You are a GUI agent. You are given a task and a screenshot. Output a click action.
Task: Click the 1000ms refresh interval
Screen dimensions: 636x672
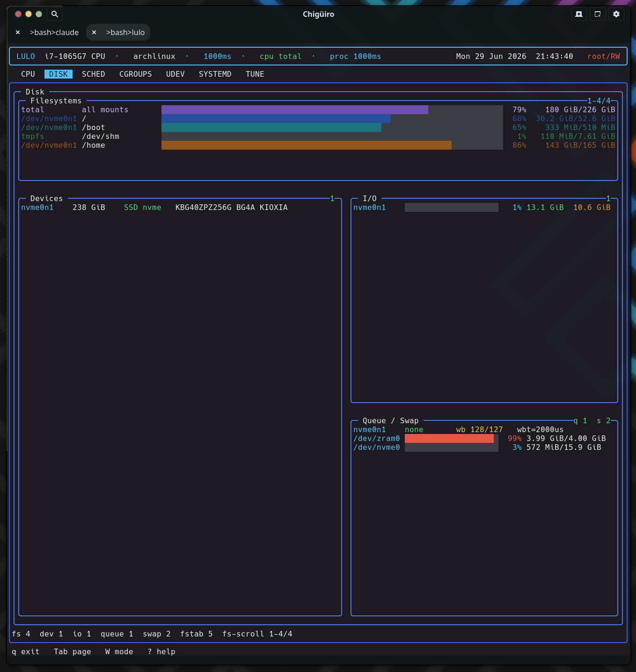[x=218, y=56]
